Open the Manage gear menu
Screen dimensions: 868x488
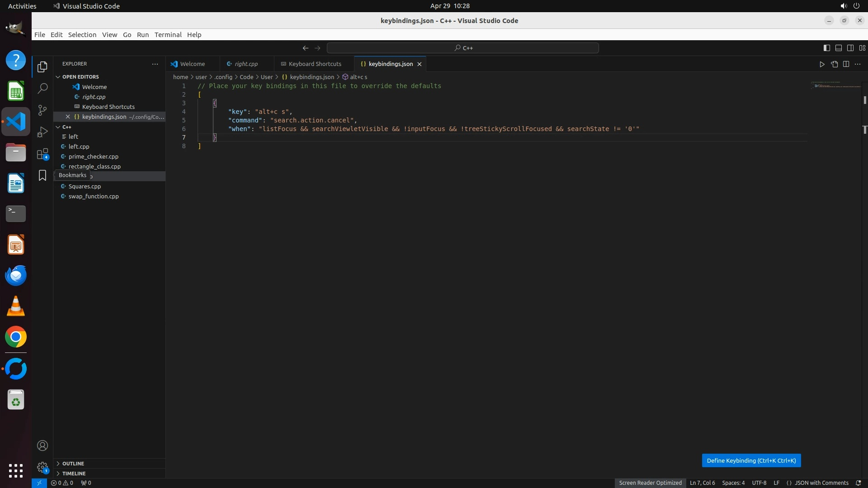click(x=42, y=467)
